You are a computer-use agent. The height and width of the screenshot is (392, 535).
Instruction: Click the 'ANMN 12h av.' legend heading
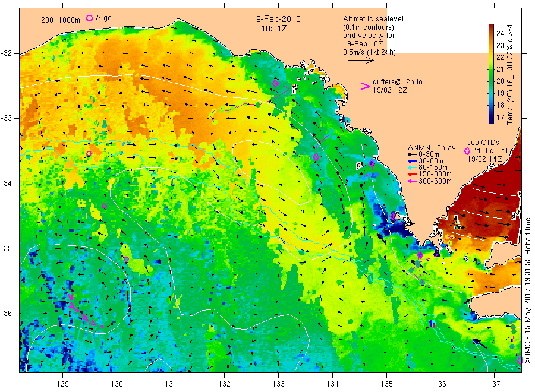click(432, 148)
